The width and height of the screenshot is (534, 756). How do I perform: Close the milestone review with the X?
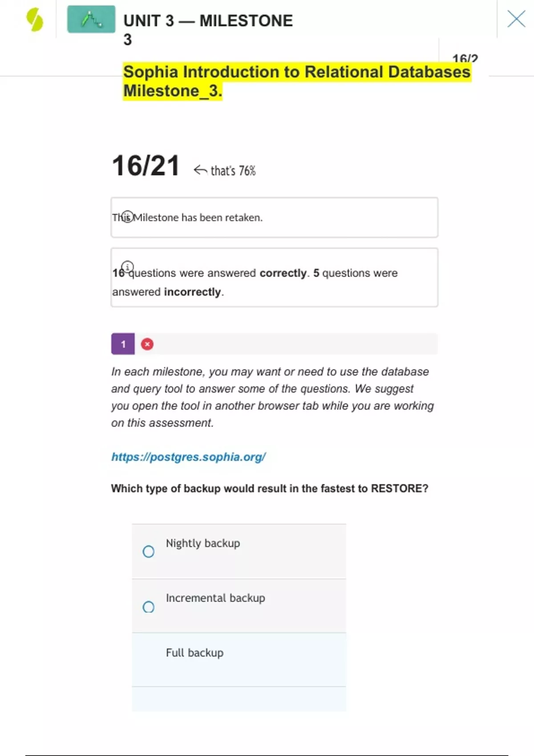click(516, 19)
